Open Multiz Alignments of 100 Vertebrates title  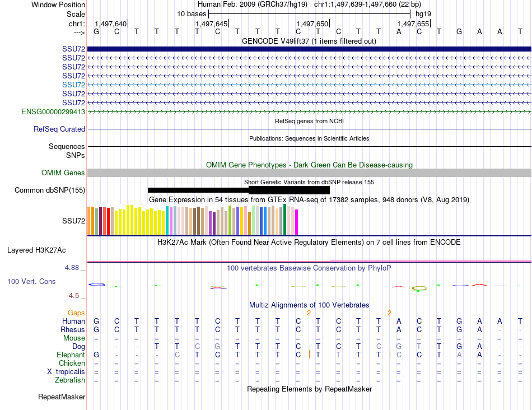click(x=309, y=305)
